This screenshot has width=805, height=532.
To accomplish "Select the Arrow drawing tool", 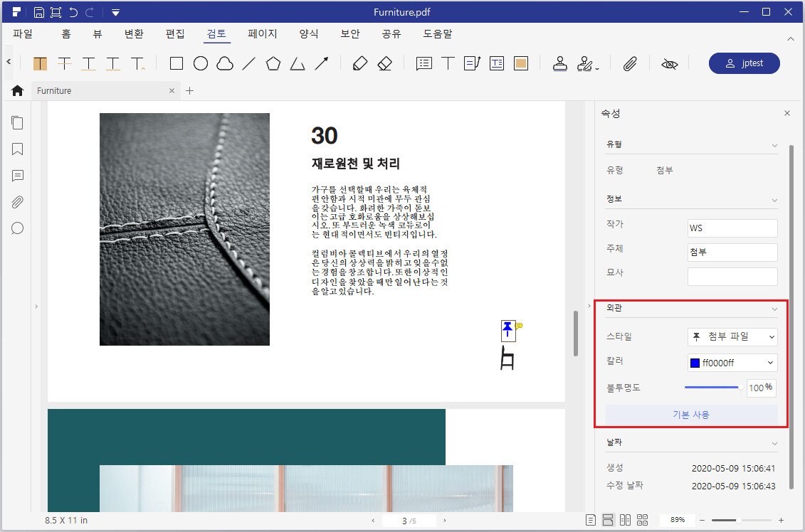I will (x=322, y=63).
